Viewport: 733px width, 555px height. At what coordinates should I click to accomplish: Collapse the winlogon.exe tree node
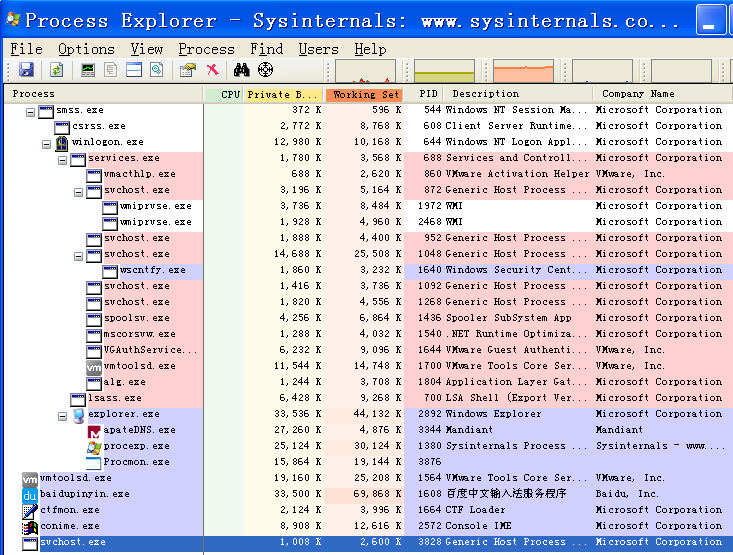(x=46, y=144)
